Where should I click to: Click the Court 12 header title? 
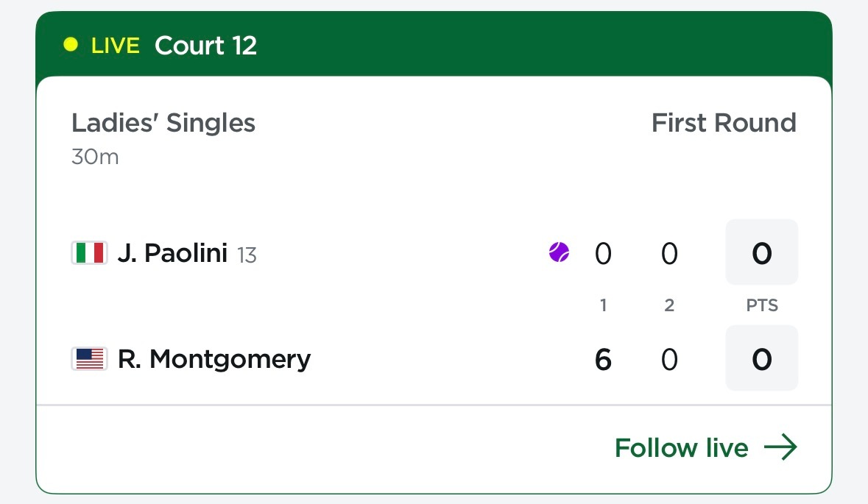point(206,46)
